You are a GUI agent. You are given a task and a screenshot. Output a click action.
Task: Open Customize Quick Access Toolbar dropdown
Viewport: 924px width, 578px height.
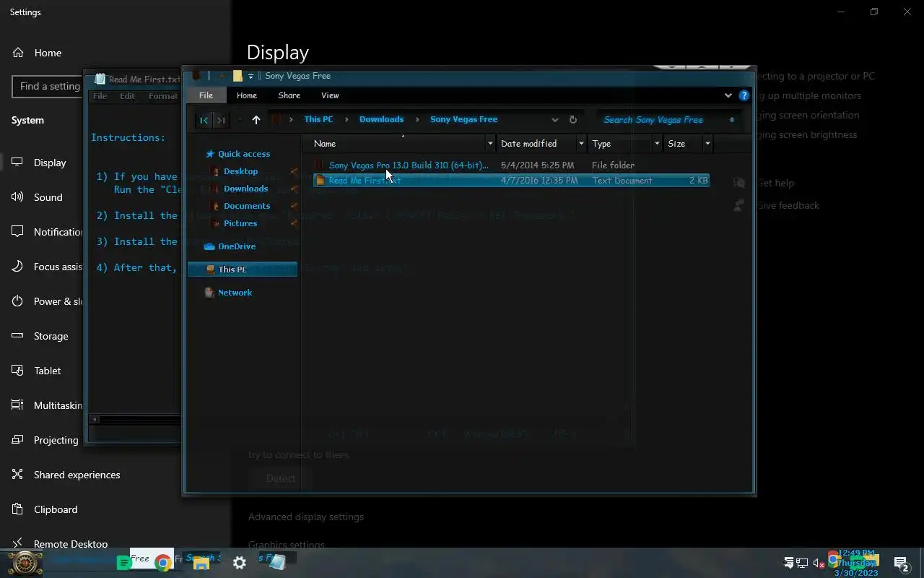coord(250,76)
